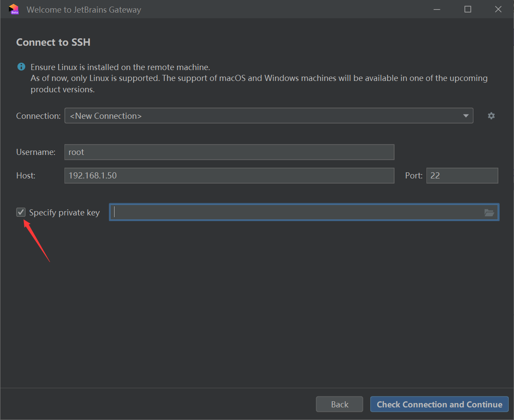
Task: Click the Connect to SSH heading
Action: point(53,42)
